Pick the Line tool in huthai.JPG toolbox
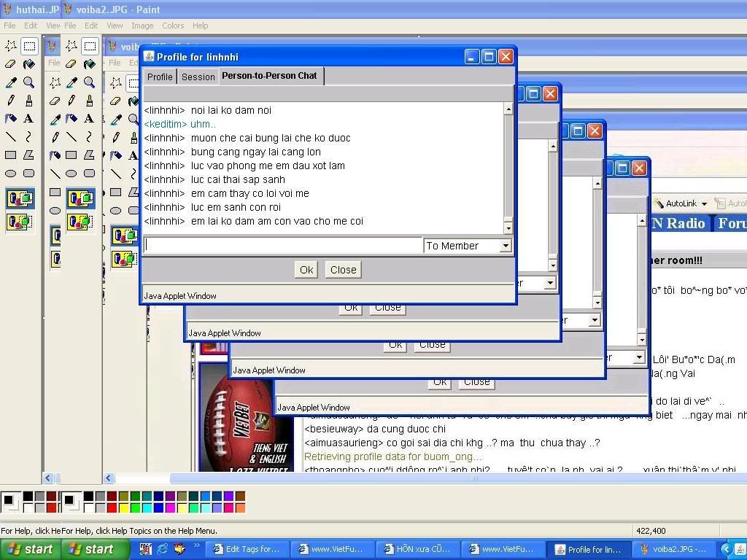 (11, 136)
